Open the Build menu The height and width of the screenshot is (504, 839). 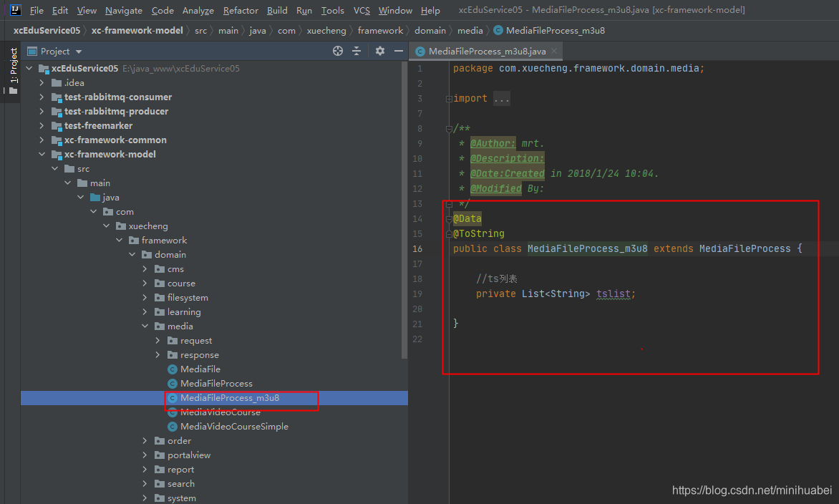tap(277, 10)
